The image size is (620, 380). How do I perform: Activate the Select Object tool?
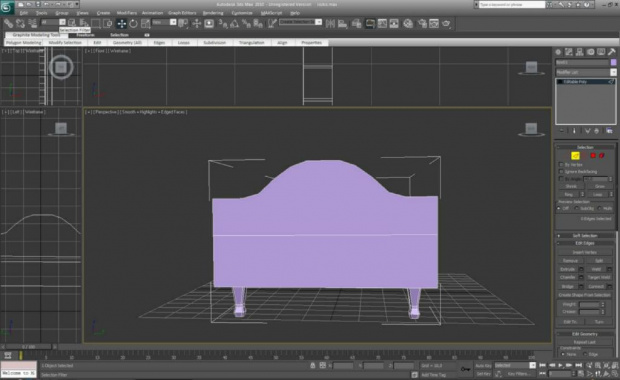(72, 23)
